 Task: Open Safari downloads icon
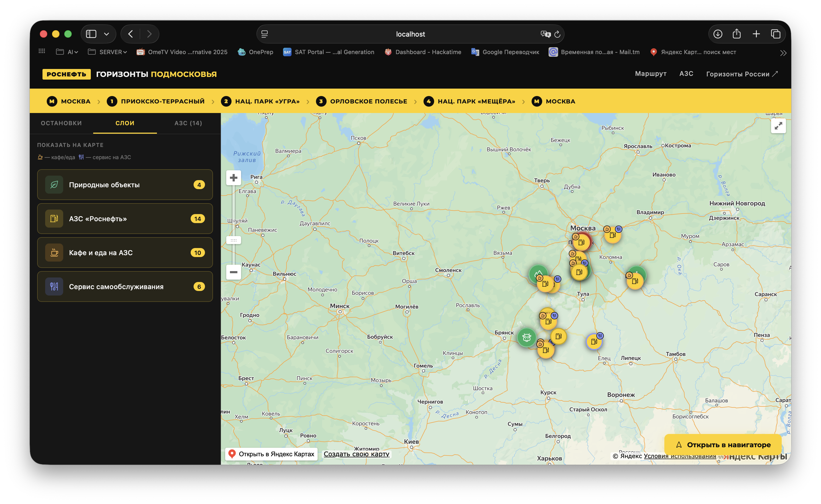click(x=718, y=34)
